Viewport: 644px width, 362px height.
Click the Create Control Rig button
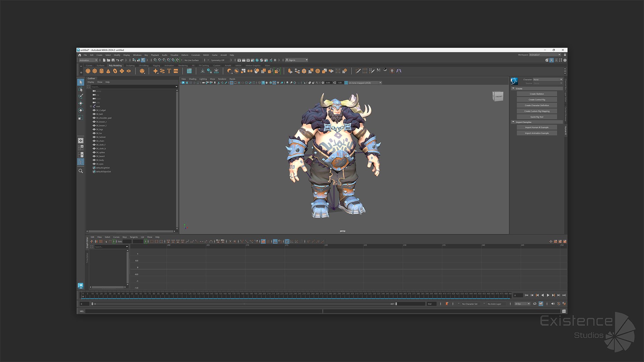pos(537,100)
